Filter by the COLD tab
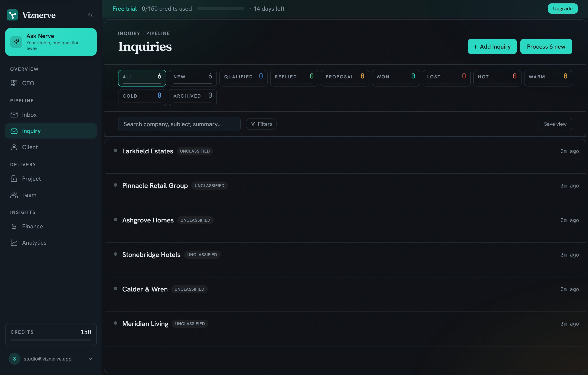 pos(142,97)
